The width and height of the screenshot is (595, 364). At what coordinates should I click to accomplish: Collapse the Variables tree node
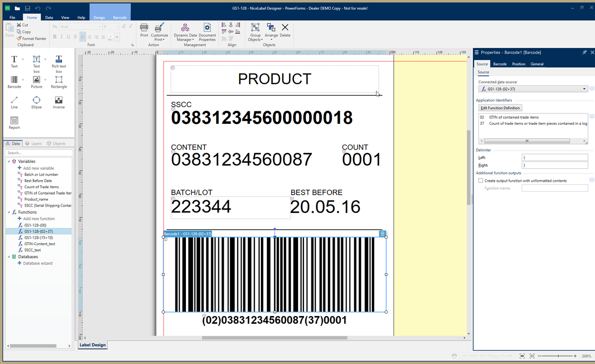click(8, 161)
